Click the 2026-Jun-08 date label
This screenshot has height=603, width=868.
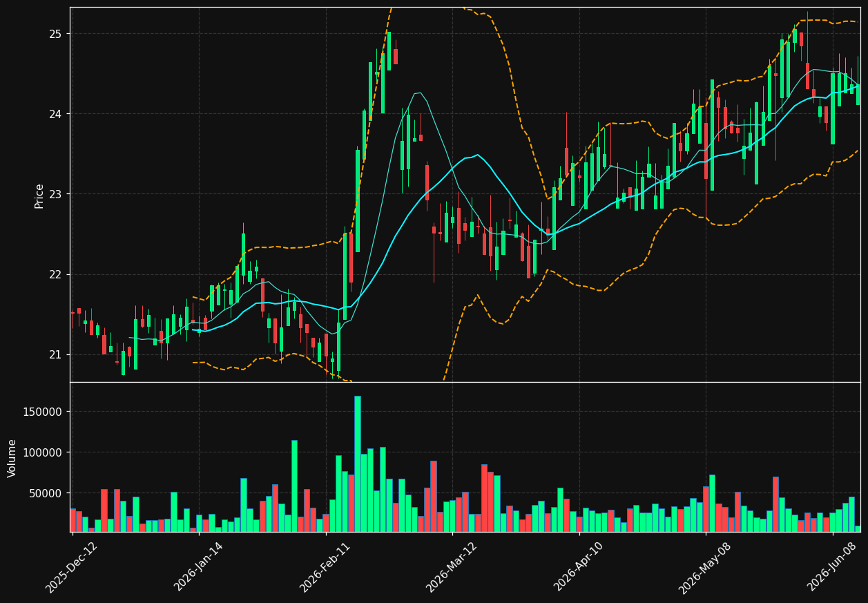coord(833,567)
